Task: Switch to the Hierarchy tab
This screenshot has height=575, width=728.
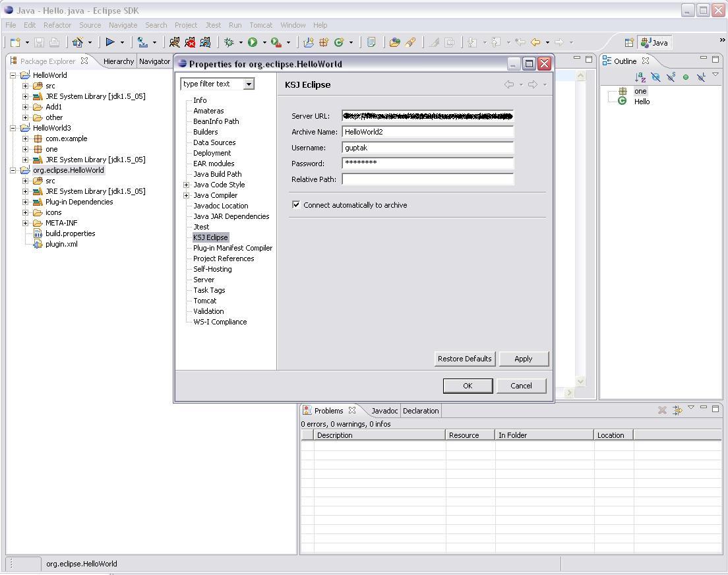Action: coord(119,61)
